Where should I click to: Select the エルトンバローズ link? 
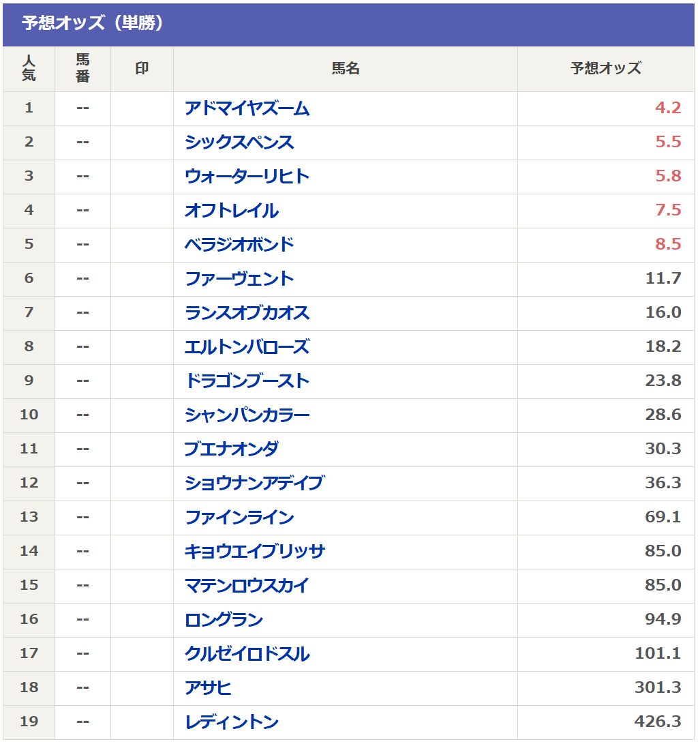tap(247, 347)
